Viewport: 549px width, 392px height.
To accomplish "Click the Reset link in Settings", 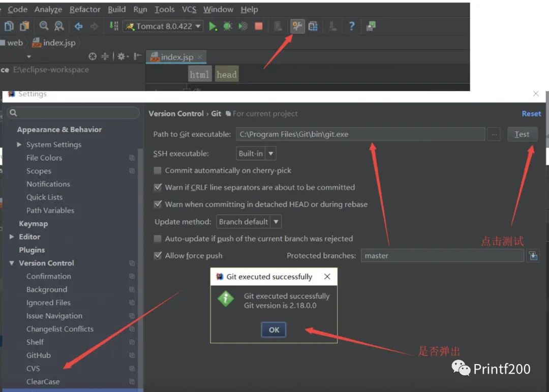I will pos(531,113).
